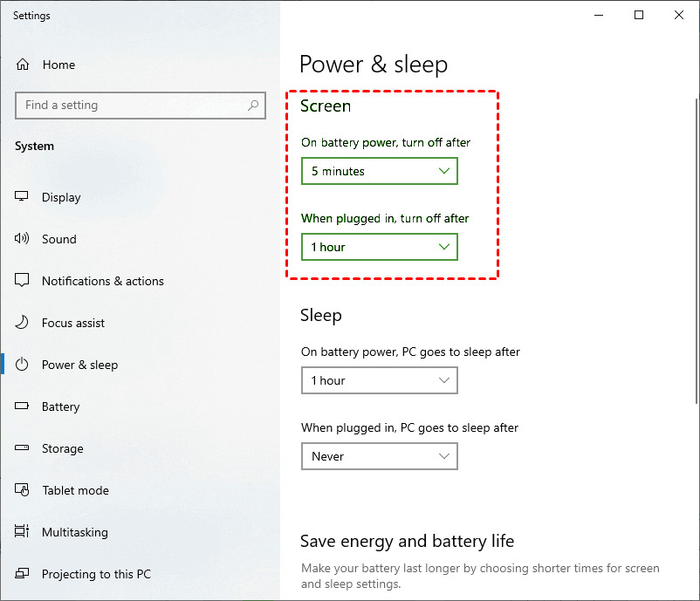The height and width of the screenshot is (601, 700).
Task: Click the Sound speaker icon
Action: pos(22,238)
